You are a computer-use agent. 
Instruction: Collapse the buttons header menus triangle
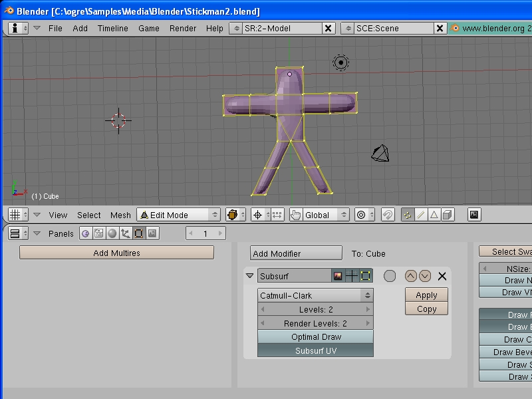(x=37, y=233)
